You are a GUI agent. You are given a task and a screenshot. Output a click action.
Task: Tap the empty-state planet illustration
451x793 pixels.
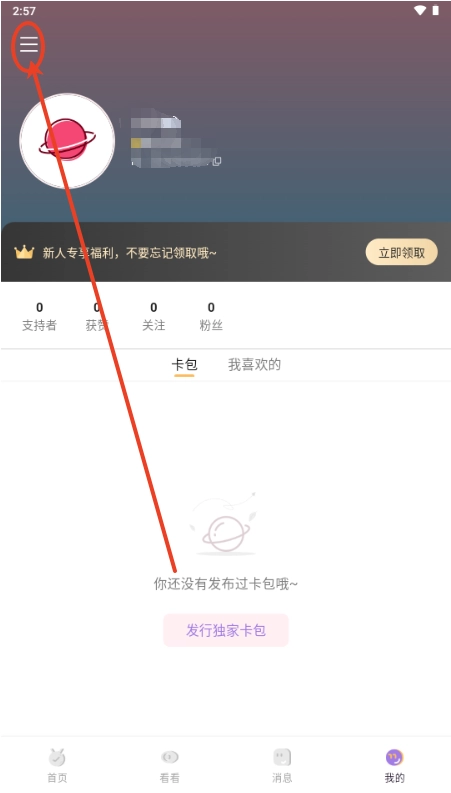[x=225, y=524]
